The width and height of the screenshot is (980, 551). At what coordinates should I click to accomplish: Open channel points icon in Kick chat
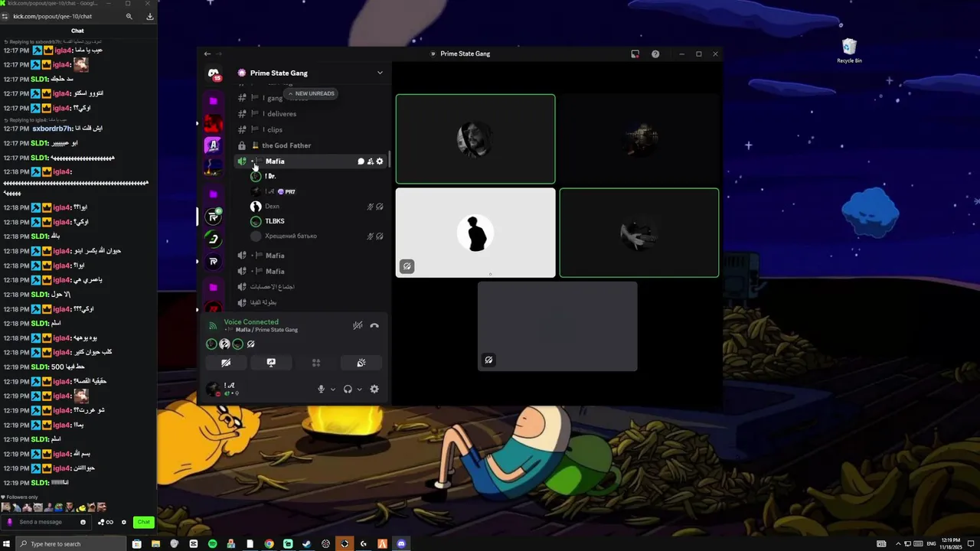106,522
